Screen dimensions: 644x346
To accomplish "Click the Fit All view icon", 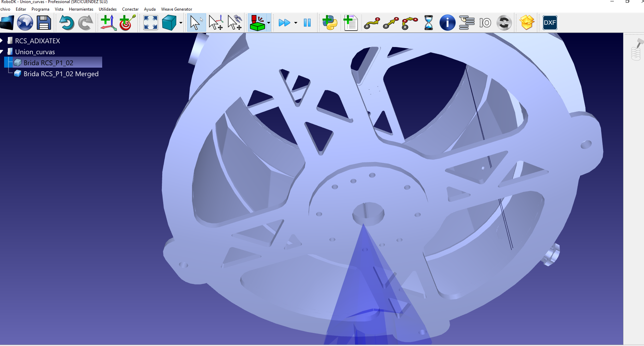I will pos(151,23).
